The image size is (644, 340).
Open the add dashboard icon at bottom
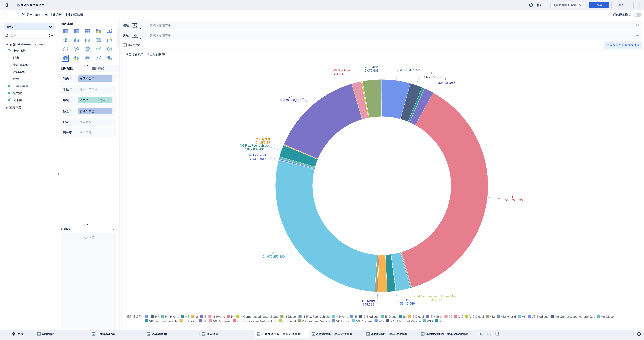point(489,334)
